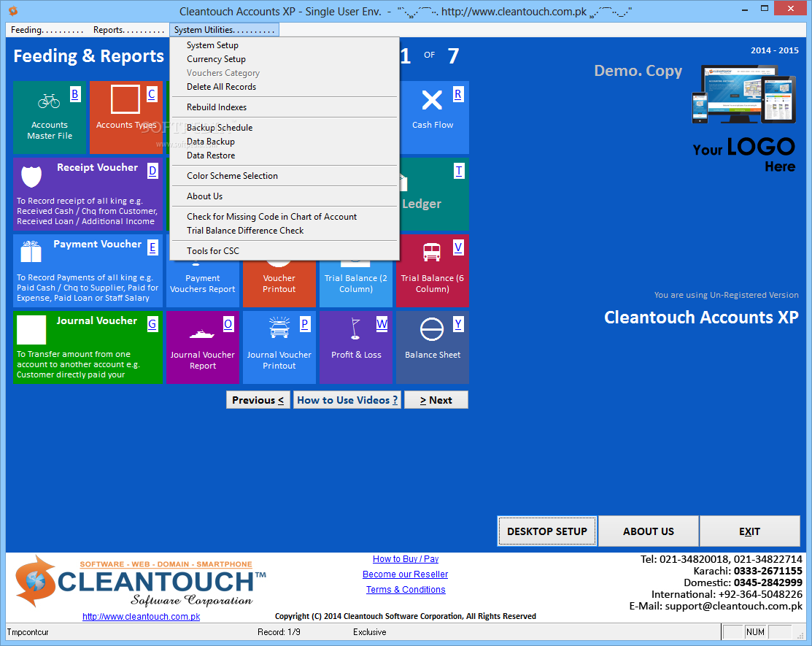The width and height of the screenshot is (812, 646).
Task: Run Trial Balance Difference Check
Action: (285, 231)
